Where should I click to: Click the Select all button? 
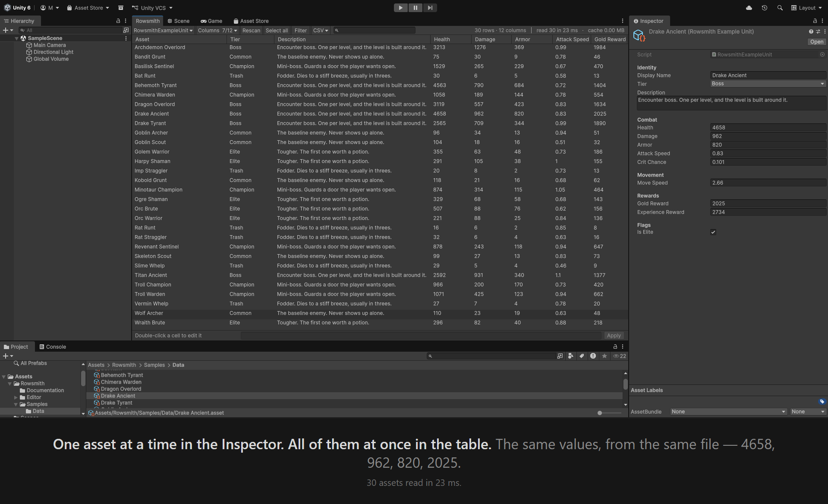pyautogui.click(x=277, y=30)
